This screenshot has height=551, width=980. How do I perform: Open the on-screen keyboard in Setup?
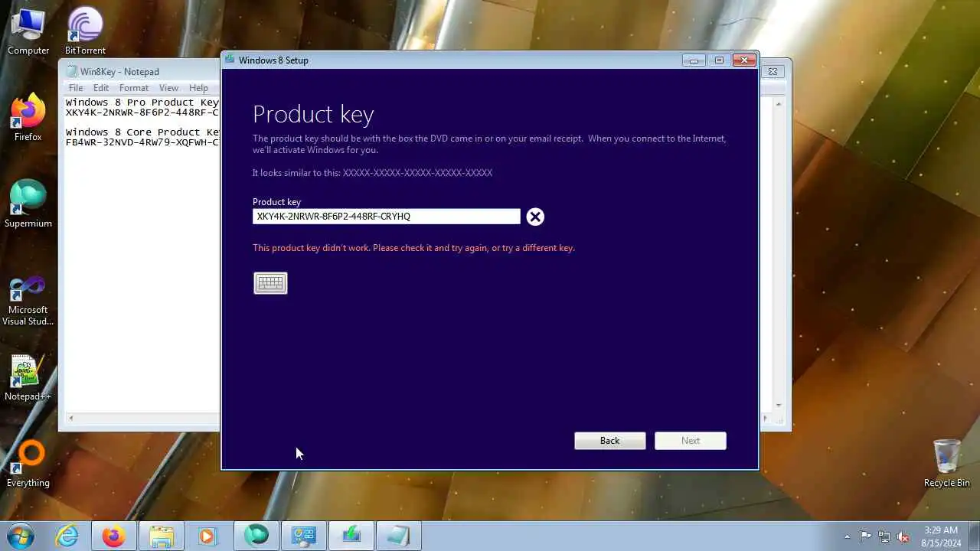pos(270,283)
